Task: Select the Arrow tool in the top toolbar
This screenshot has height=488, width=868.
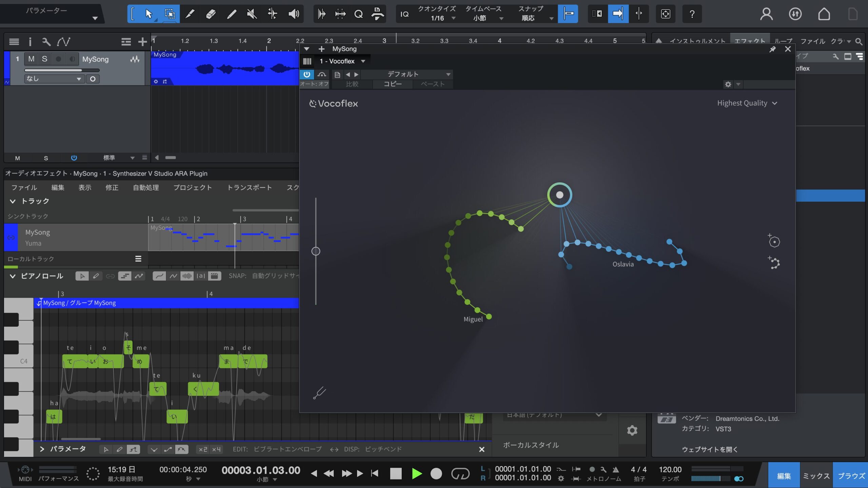Action: tap(149, 14)
